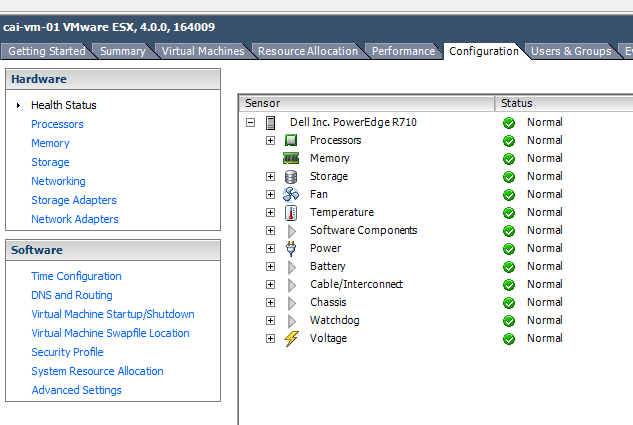
Task: Click the Watchdog triangle icon
Action: [291, 321]
